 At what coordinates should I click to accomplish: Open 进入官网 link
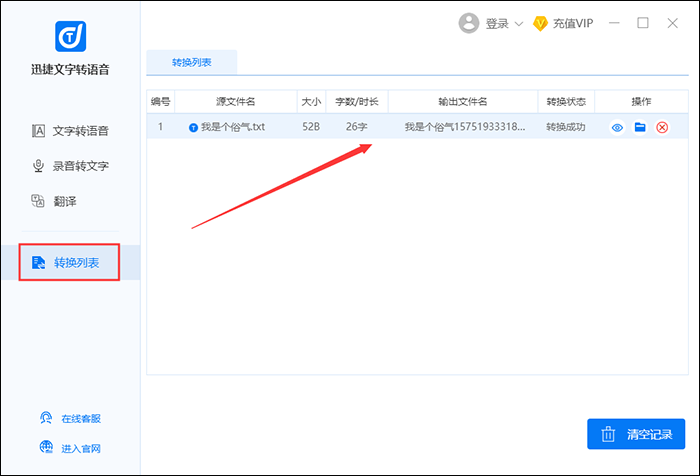tap(81, 448)
